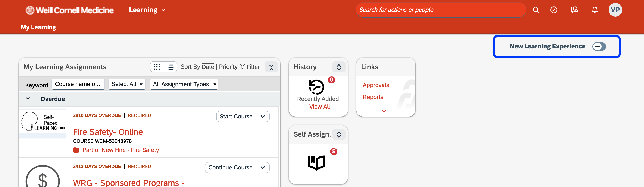Click the dollar sign course thumbnail

click(43, 176)
